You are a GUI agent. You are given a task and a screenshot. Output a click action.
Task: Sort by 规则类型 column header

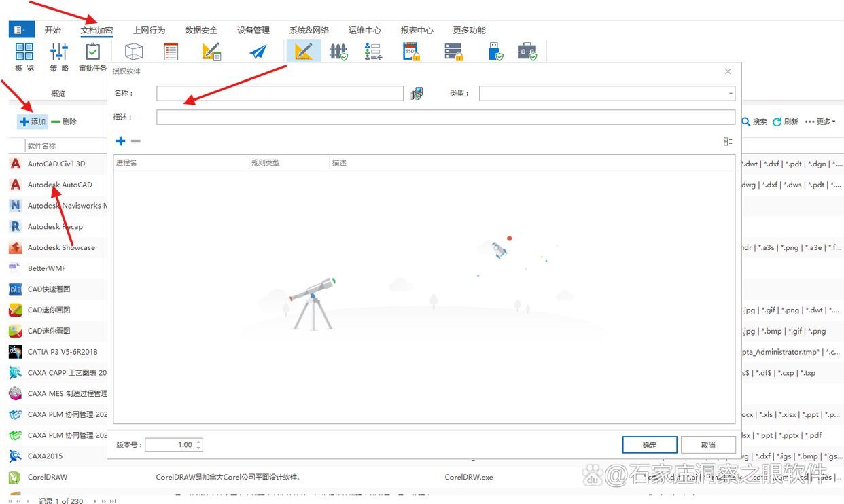(289, 162)
